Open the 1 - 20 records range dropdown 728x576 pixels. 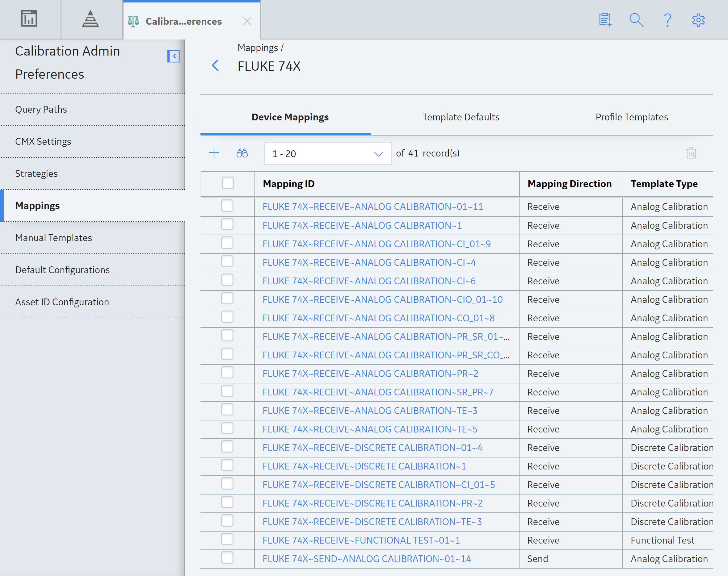(328, 154)
